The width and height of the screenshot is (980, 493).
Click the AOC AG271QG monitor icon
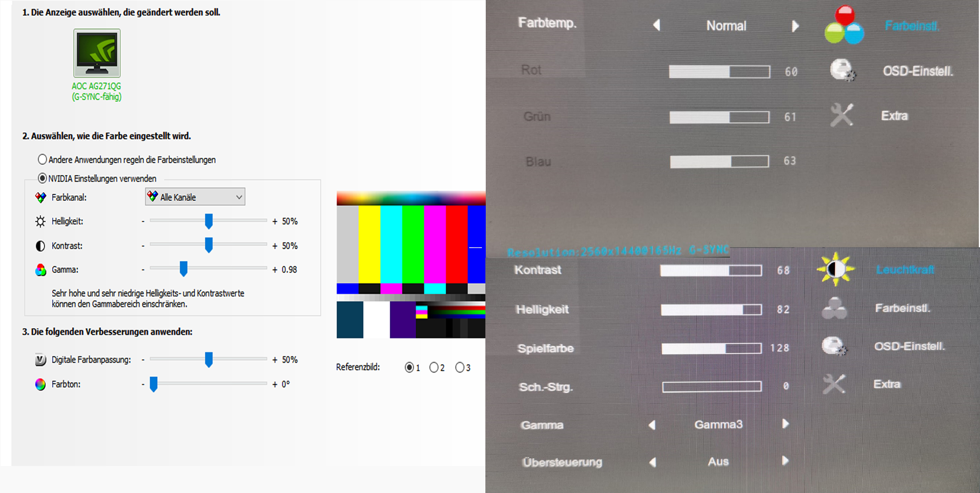click(97, 53)
